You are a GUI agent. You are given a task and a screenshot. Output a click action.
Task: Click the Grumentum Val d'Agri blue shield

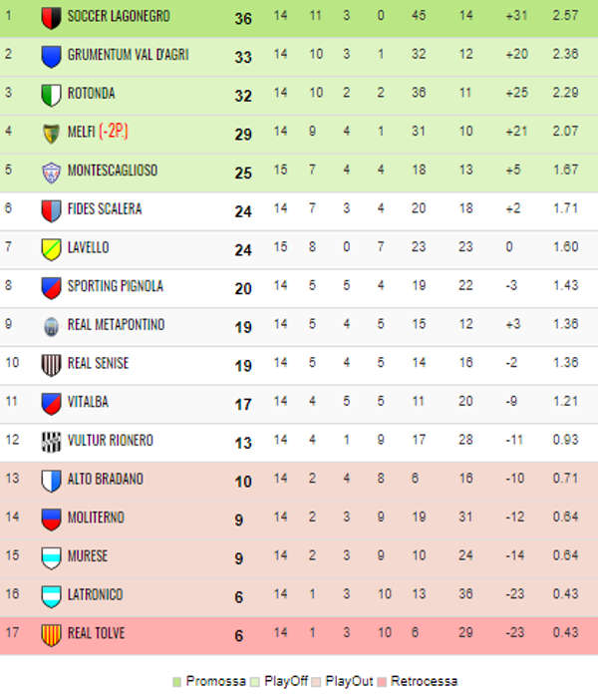(51, 57)
